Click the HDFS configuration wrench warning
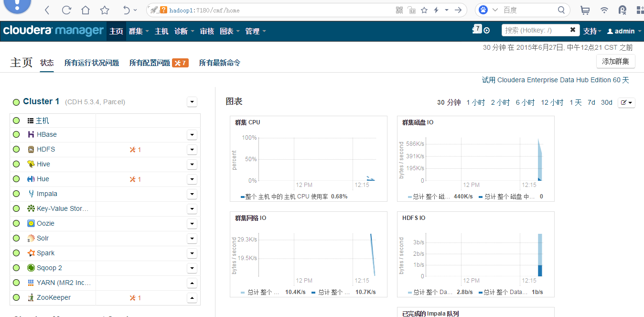 [x=135, y=150]
